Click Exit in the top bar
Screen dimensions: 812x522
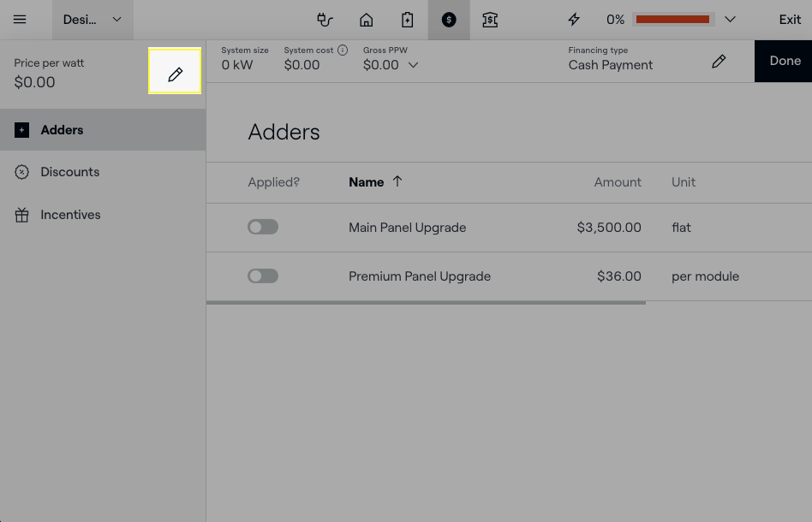[790, 20]
